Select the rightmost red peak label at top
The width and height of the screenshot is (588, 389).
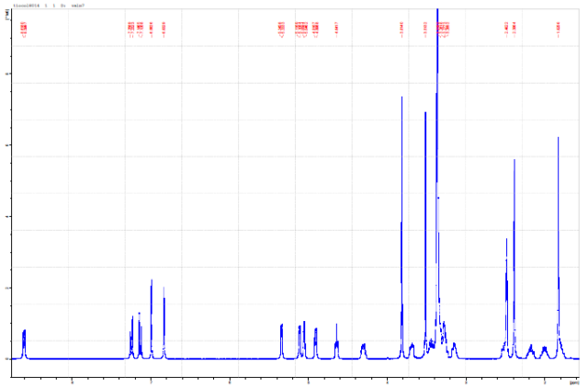tap(559, 28)
